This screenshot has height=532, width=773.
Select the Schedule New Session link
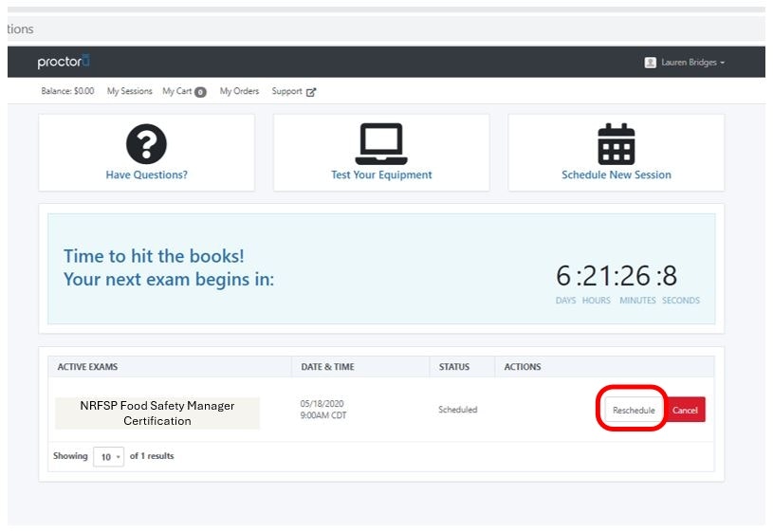(x=616, y=174)
